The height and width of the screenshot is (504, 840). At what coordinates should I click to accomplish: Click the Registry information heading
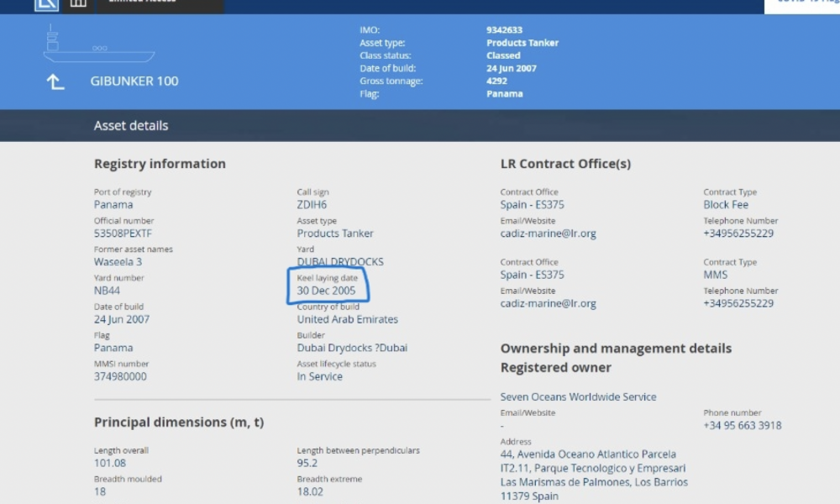tap(160, 163)
